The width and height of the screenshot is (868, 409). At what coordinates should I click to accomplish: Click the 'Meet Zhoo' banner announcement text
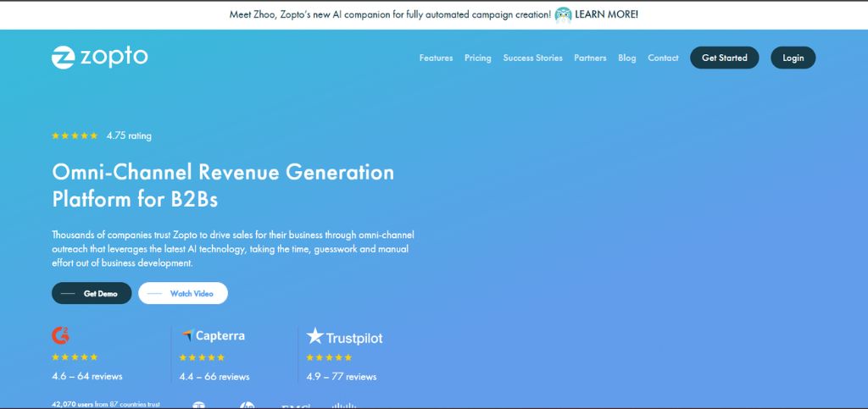[x=390, y=15]
